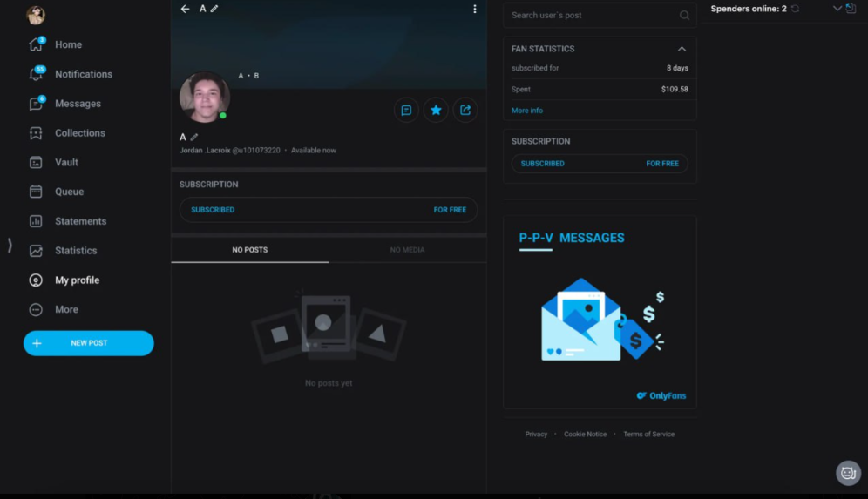Open the More options sidebar icon
This screenshot has width=868, height=499.
click(36, 310)
